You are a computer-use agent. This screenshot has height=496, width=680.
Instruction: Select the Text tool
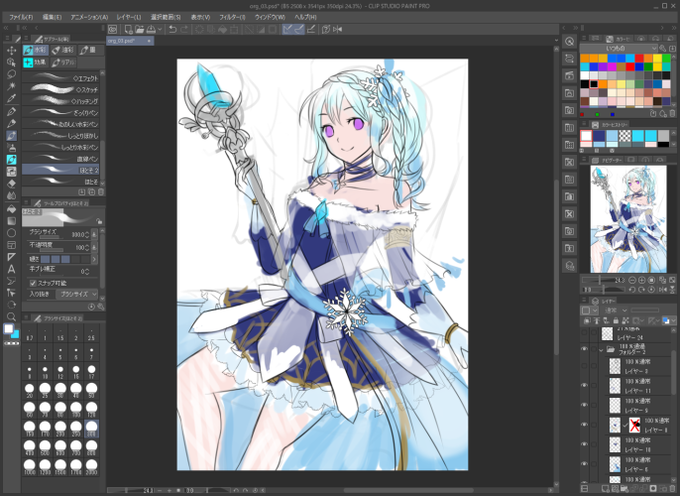[x=11, y=269]
